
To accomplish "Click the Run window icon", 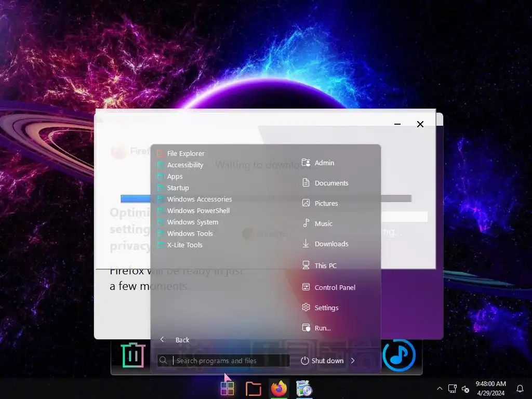I will click(x=306, y=327).
